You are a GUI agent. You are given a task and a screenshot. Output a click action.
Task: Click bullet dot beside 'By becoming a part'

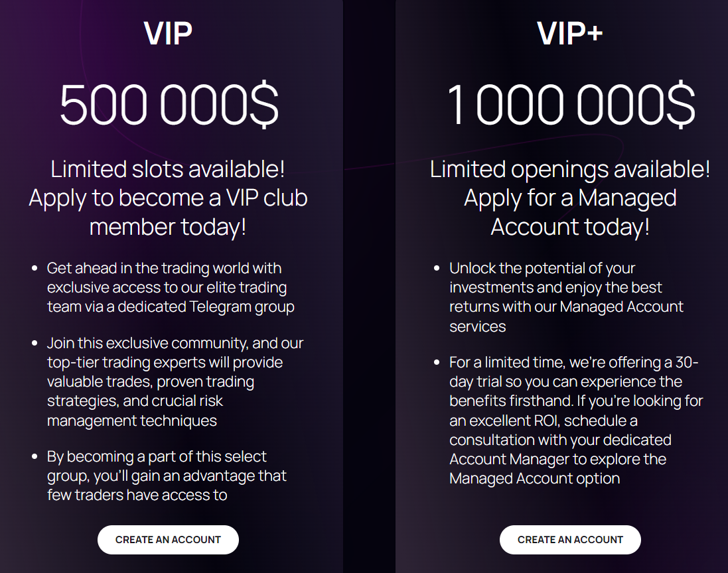coord(35,456)
